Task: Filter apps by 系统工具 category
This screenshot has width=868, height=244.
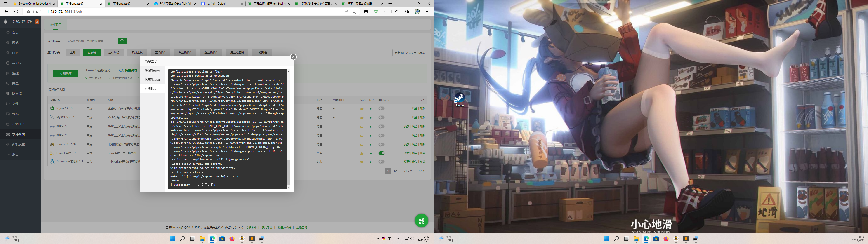Action: tap(137, 52)
